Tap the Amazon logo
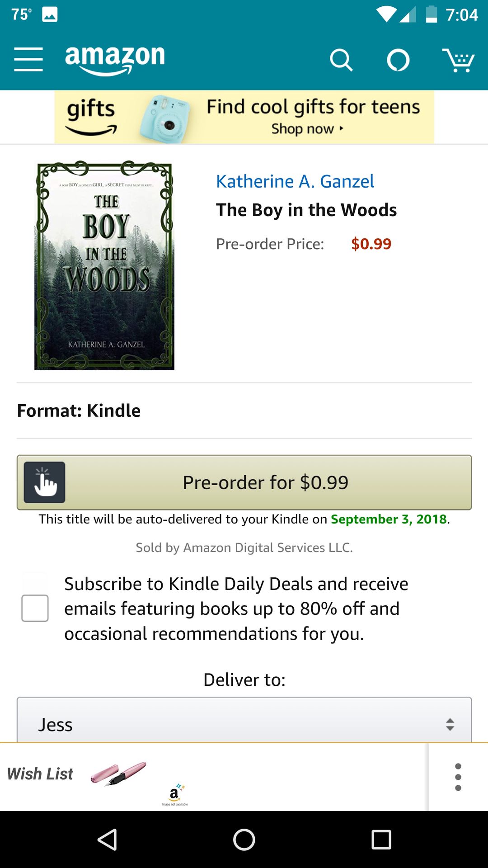Viewport: 488px width, 868px height. click(115, 60)
